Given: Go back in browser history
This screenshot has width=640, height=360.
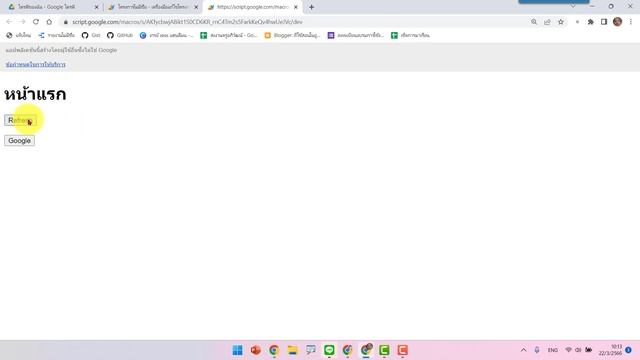Looking at the screenshot, I should 9,22.
